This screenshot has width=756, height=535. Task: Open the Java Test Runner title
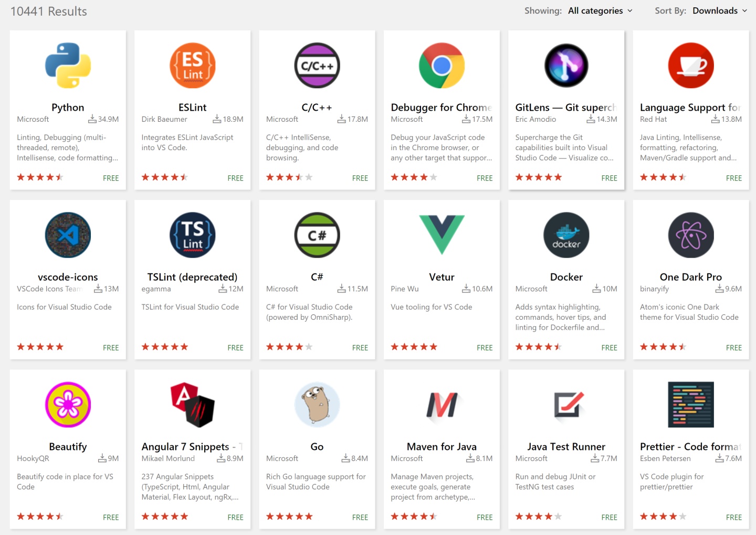tap(566, 447)
